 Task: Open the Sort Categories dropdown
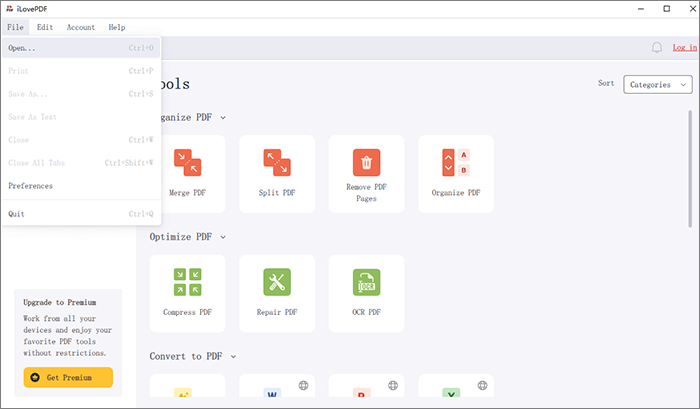[658, 84]
